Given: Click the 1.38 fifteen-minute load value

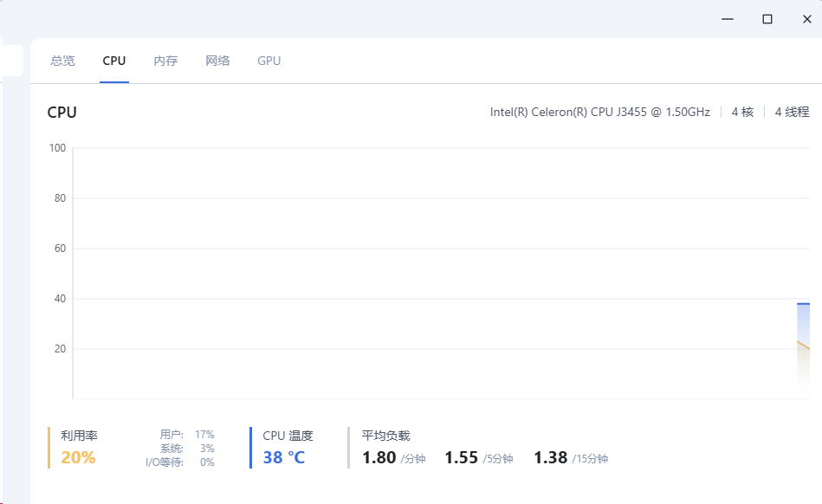Looking at the screenshot, I should (x=550, y=457).
